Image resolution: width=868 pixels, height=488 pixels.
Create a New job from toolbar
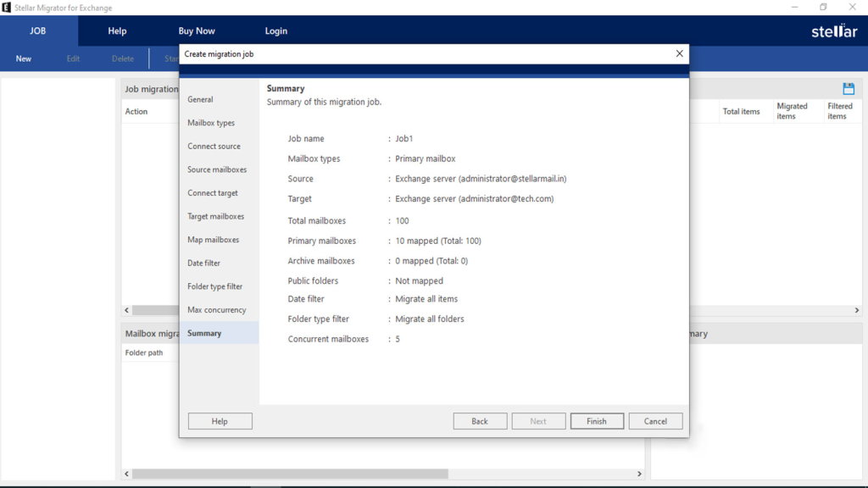pos(24,58)
